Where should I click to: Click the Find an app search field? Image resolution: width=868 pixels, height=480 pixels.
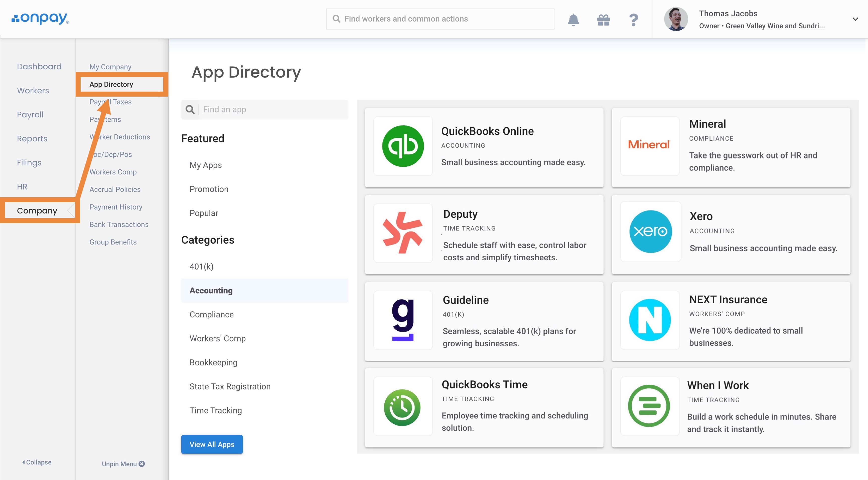[x=273, y=109]
